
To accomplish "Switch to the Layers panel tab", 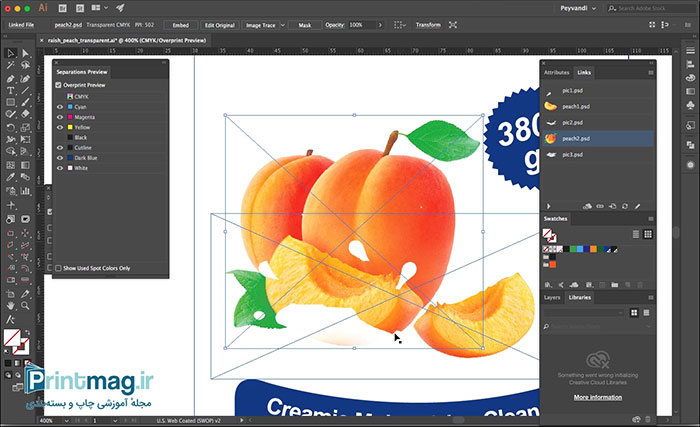I will (x=552, y=297).
